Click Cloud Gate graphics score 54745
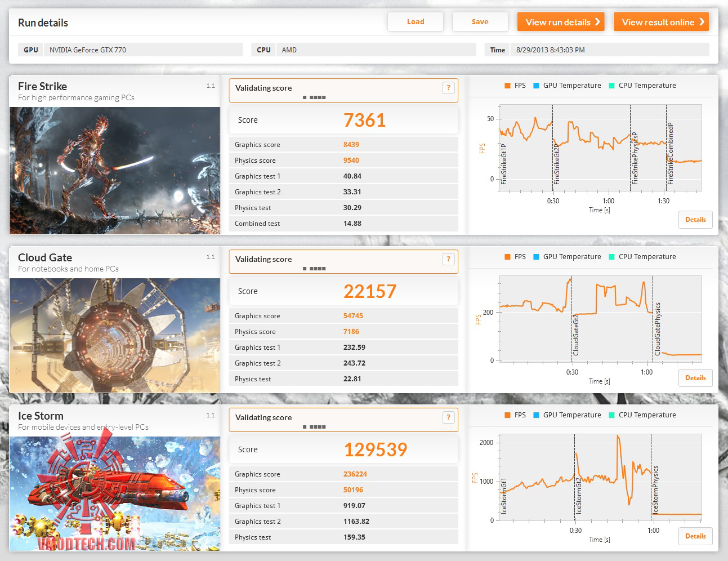 353,316
